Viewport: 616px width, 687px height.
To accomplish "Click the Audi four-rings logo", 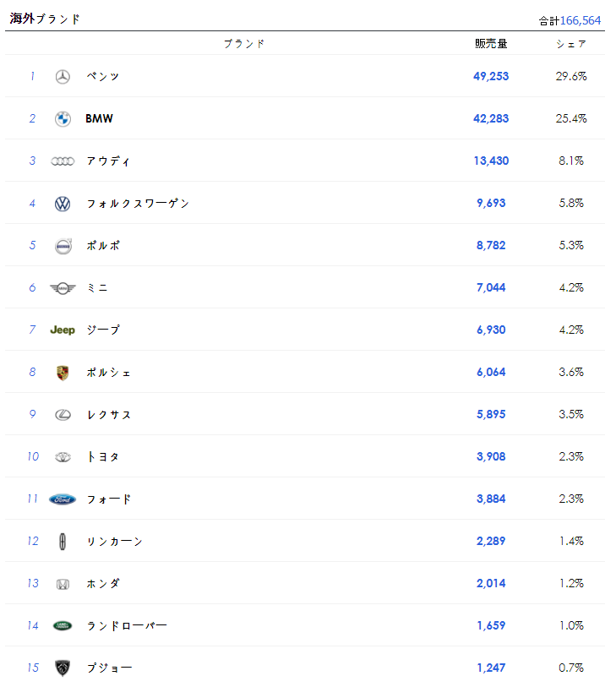I will pos(63,161).
